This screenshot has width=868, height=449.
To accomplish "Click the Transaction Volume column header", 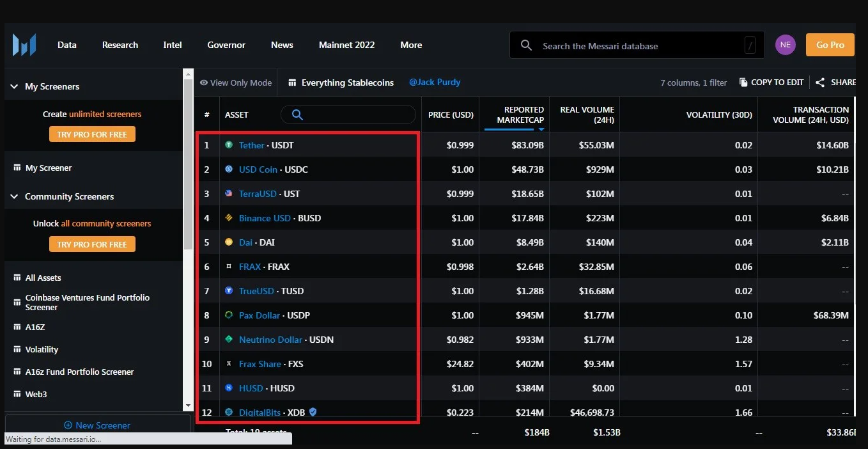I will [x=811, y=114].
